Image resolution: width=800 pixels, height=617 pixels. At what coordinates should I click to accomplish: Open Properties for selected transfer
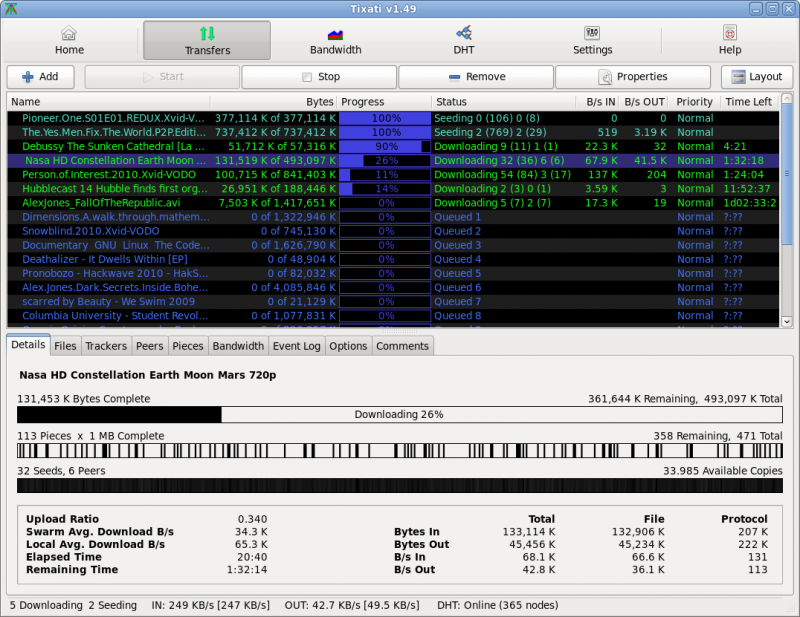634,77
